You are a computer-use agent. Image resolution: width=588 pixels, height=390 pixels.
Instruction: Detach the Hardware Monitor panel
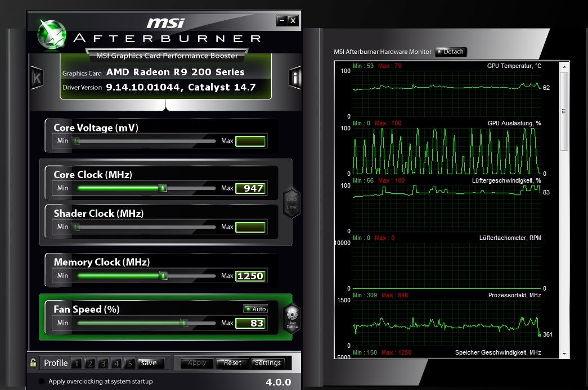(451, 52)
